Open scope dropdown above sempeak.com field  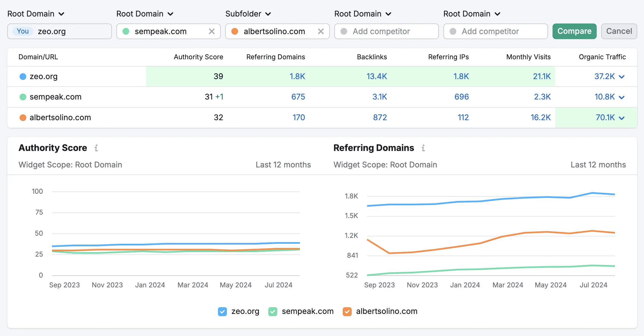coord(145,14)
